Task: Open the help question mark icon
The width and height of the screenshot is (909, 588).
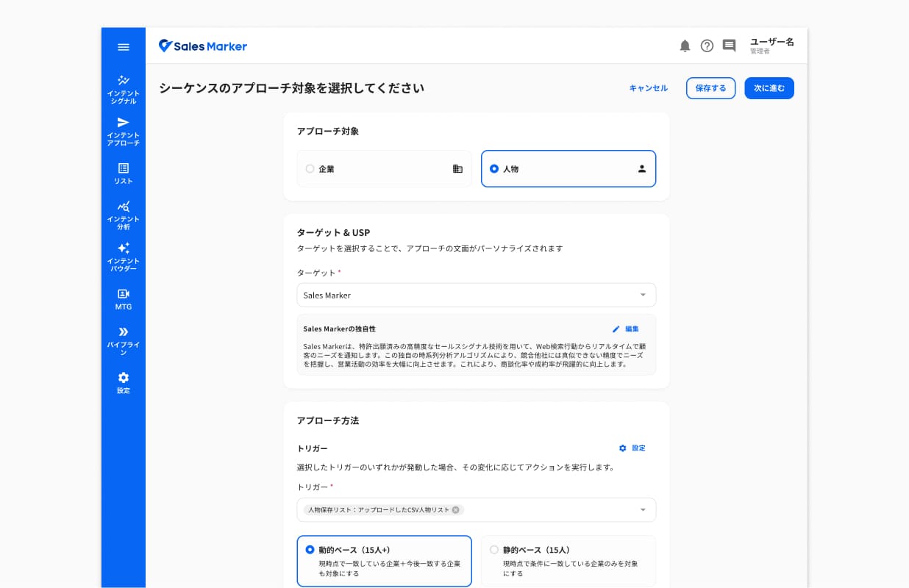Action: pyautogui.click(x=707, y=46)
